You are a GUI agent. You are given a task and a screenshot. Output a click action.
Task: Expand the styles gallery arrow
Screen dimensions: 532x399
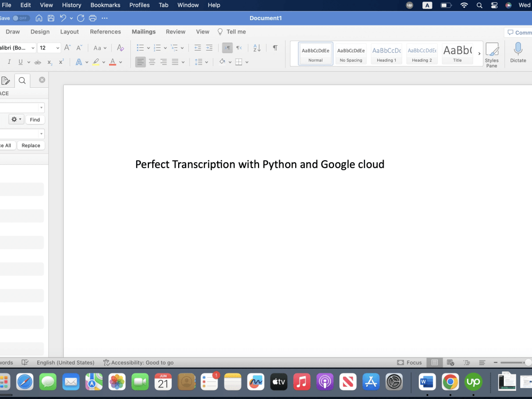coord(479,54)
